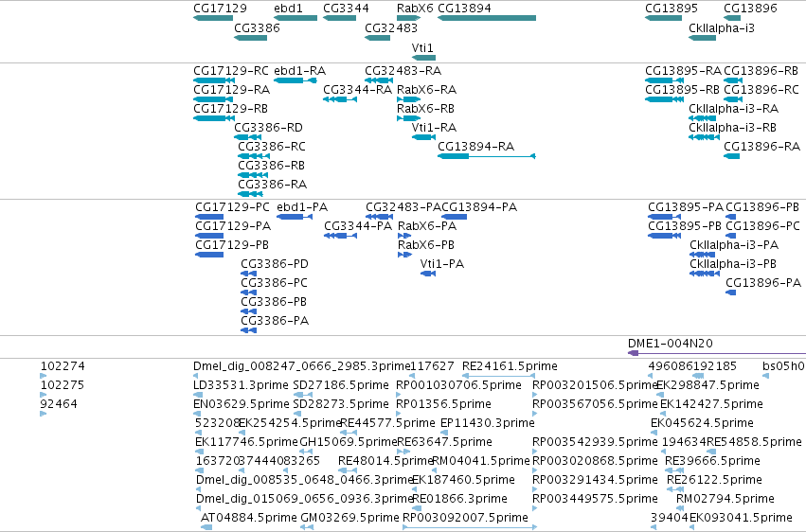806x532 pixels.
Task: Click the RabX6 gene label
Action: coord(415,9)
